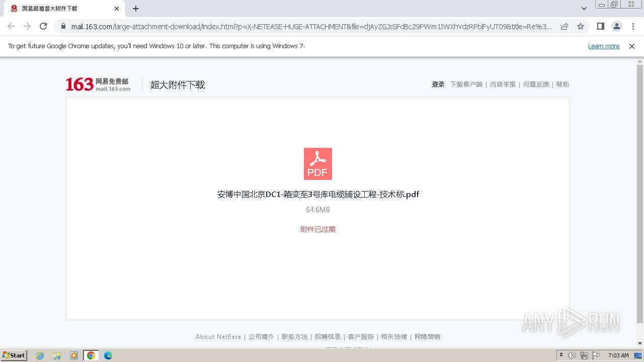Open 帮助 help link
Viewport: 644px width, 362px height.
pos(562,84)
